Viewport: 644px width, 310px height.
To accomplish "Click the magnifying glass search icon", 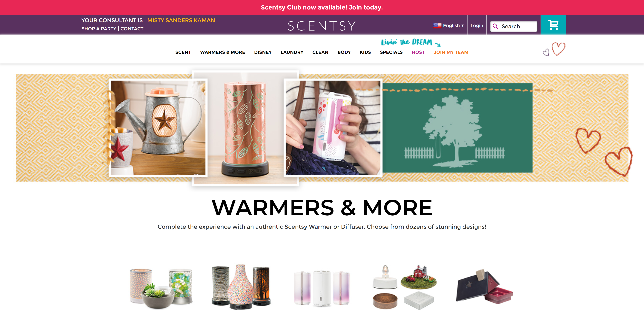I will pos(495,26).
